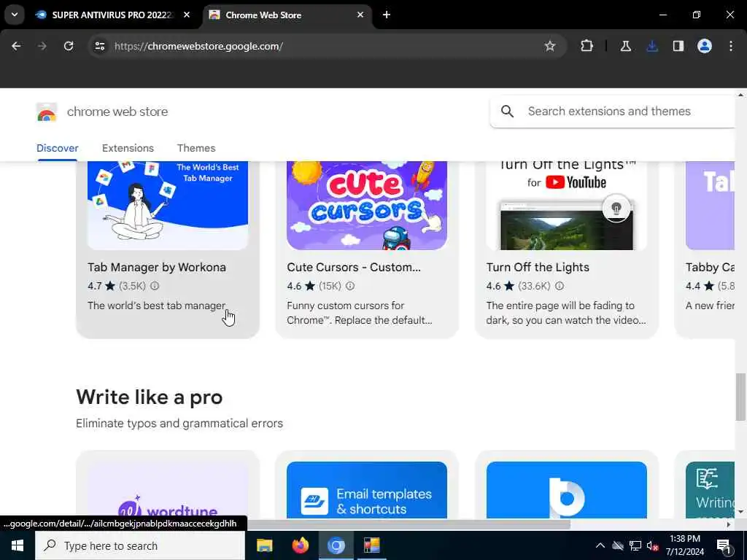Click the Tabby Ca... extension title
The image size is (747, 560).
(710, 267)
